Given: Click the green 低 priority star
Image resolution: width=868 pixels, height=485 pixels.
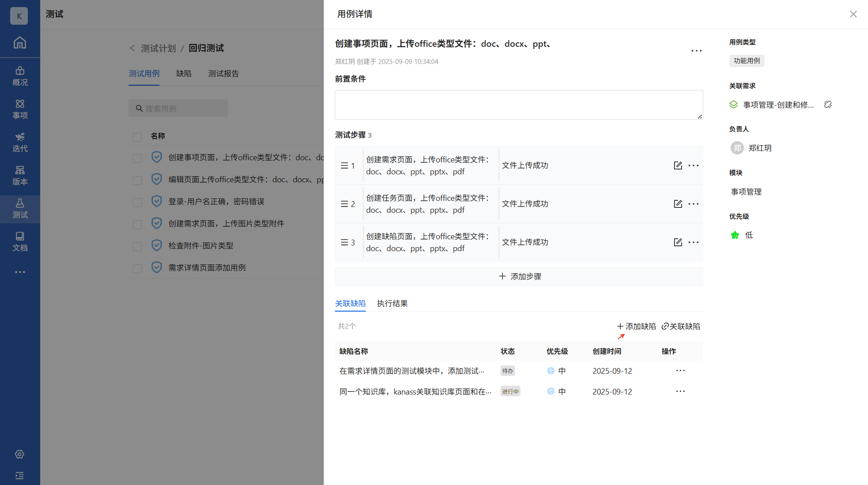Looking at the screenshot, I should pos(735,235).
